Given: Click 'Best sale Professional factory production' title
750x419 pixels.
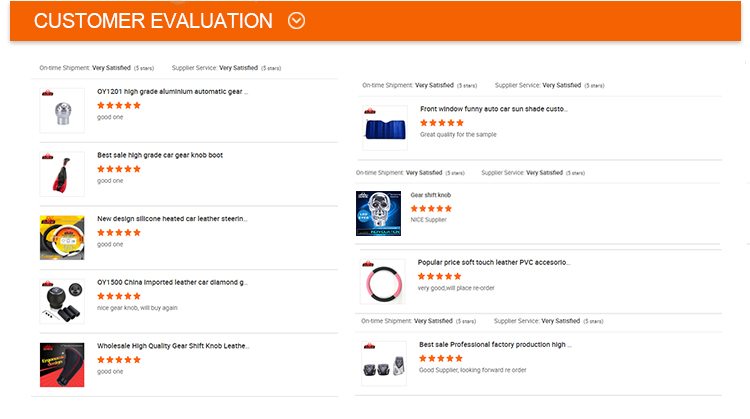Looking at the screenshot, I should 495,344.
